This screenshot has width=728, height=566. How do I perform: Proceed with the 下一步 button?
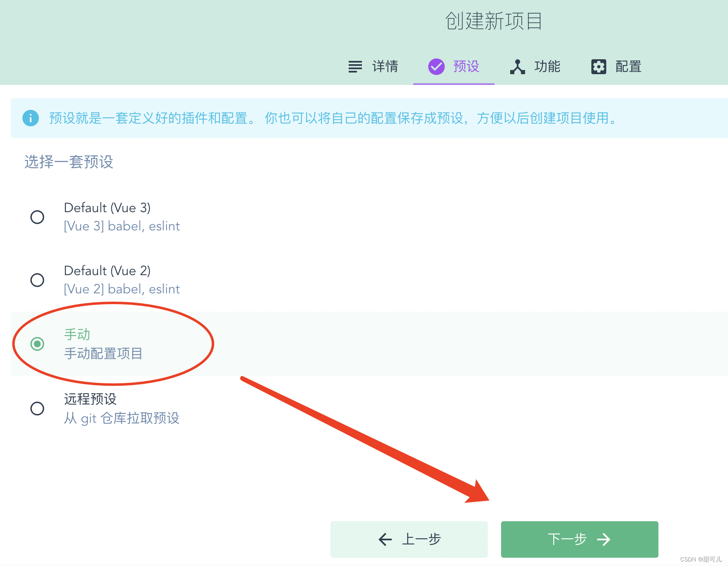pos(580,539)
